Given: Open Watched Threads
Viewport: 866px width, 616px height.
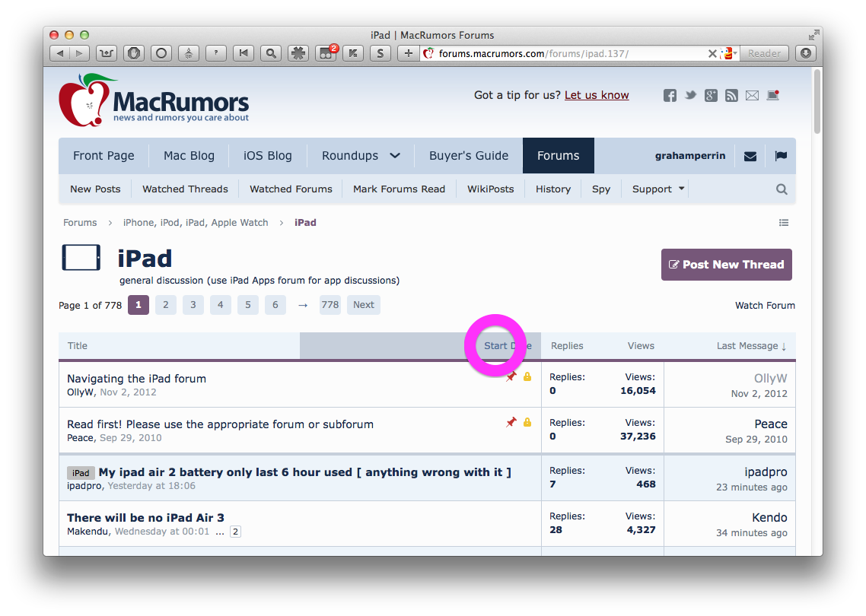Looking at the screenshot, I should pos(185,189).
